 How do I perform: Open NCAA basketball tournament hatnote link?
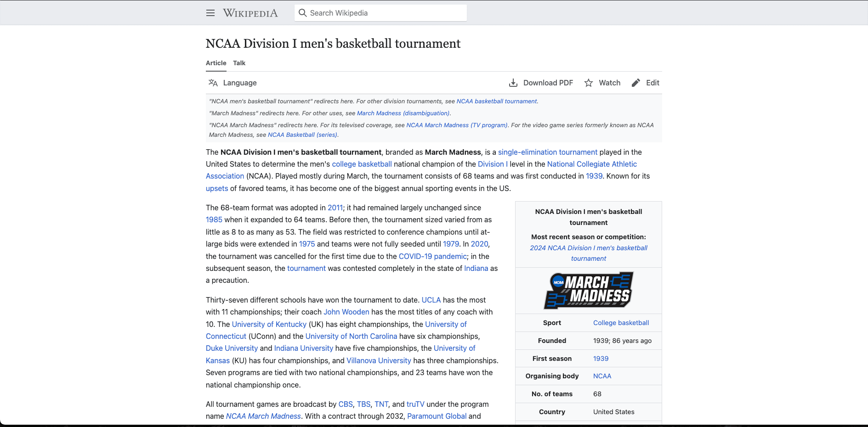[496, 101]
